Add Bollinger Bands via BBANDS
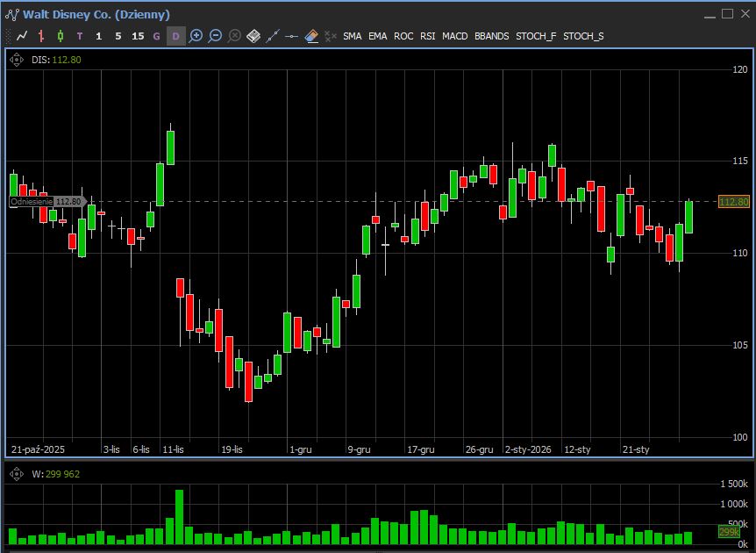This screenshot has width=756, height=553. click(491, 36)
